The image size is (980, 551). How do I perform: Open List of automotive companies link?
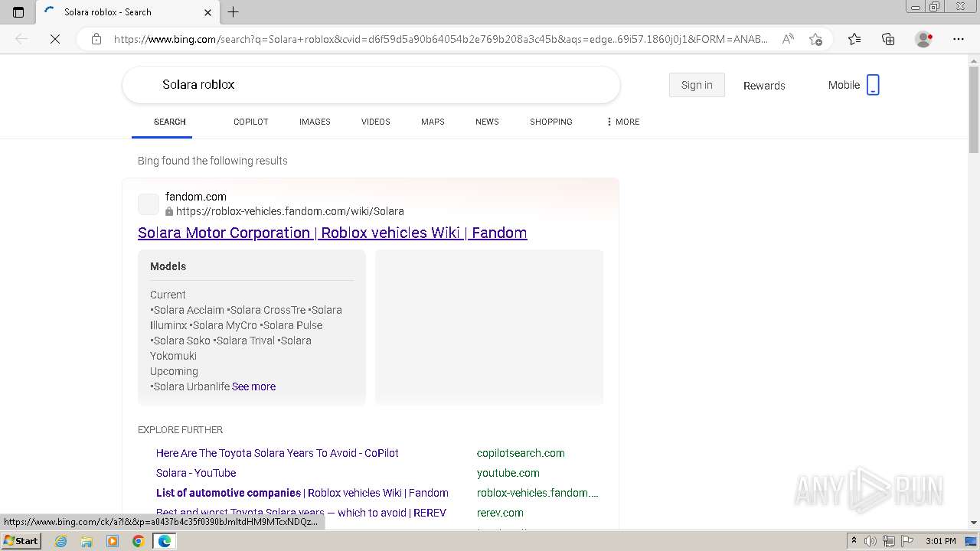click(x=302, y=493)
